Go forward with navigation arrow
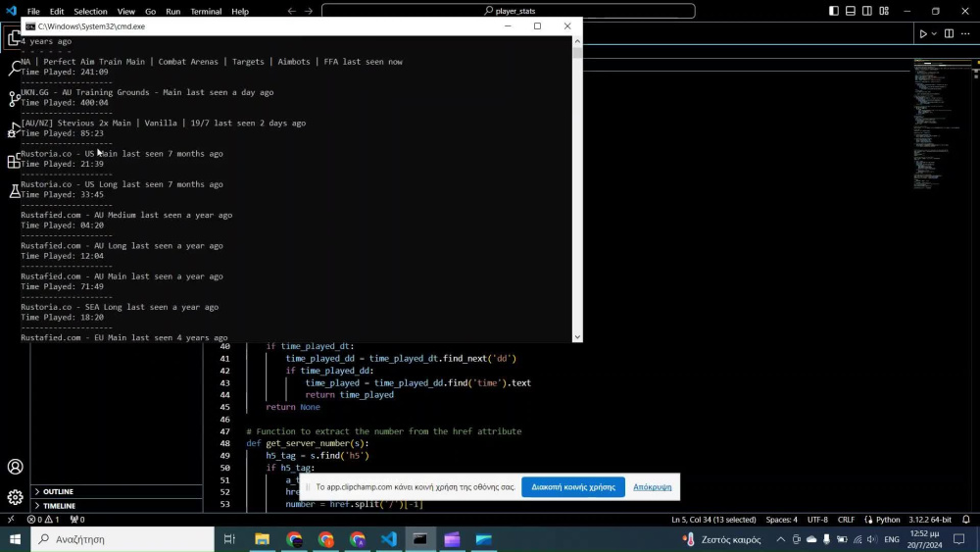This screenshot has height=552, width=980. 309,11
